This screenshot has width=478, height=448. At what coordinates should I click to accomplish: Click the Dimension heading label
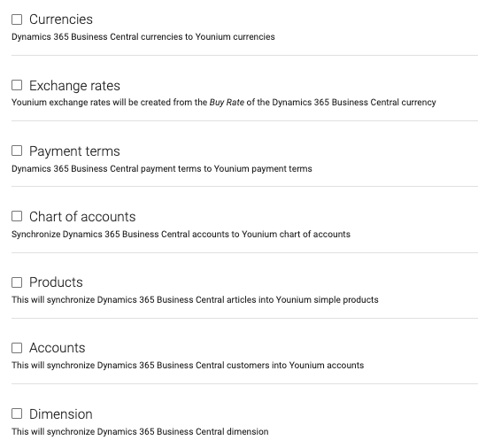[x=61, y=414]
